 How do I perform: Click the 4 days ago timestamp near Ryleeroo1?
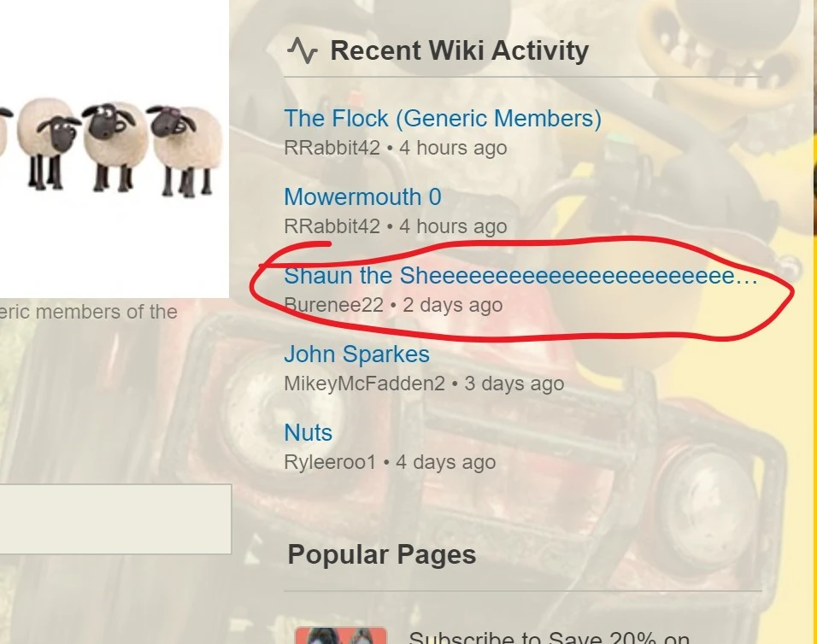445,462
